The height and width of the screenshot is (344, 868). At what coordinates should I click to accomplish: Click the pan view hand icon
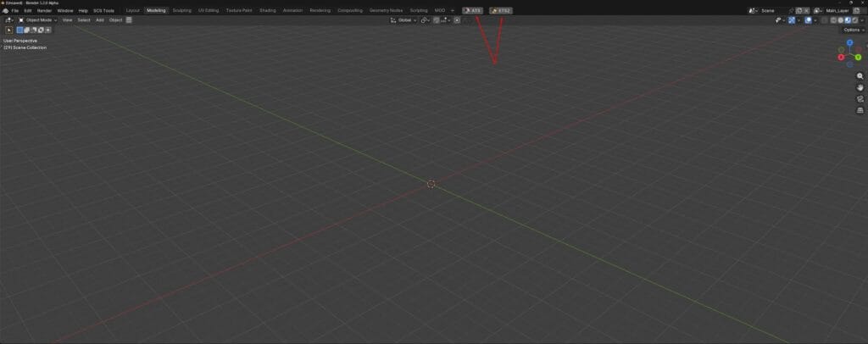point(860,87)
